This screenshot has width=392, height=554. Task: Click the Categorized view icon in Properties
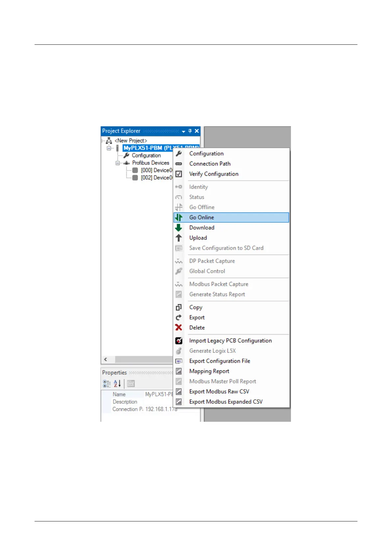(107, 384)
